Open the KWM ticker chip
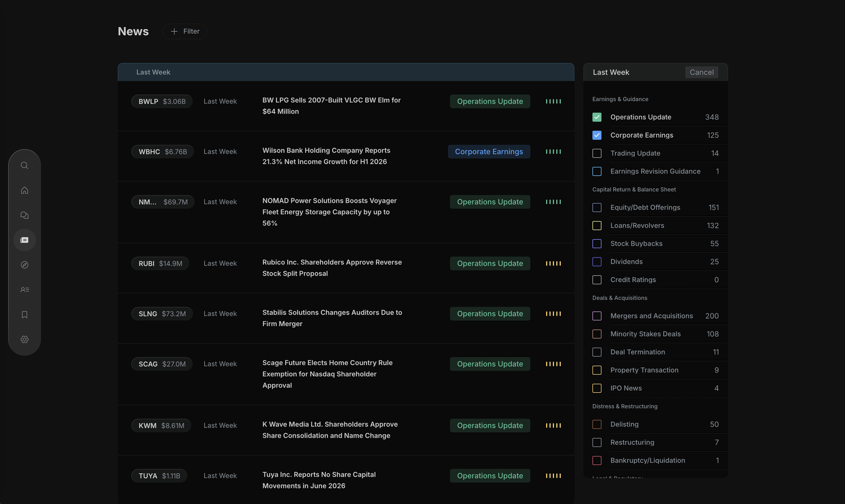845x504 pixels. (161, 425)
